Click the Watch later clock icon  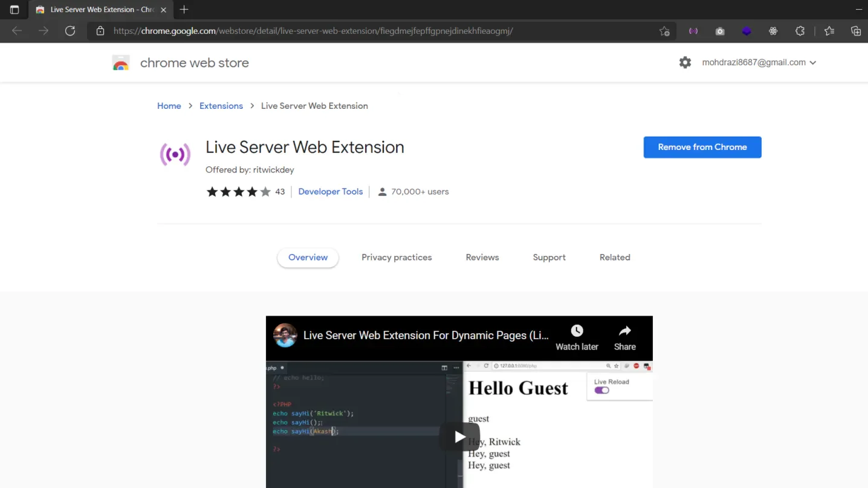coord(577,331)
